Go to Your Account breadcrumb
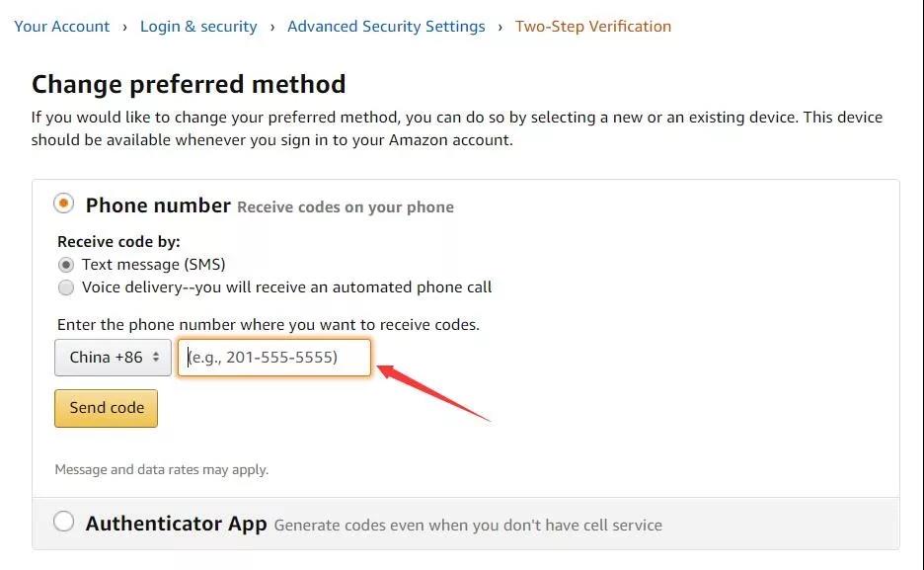 click(x=62, y=27)
